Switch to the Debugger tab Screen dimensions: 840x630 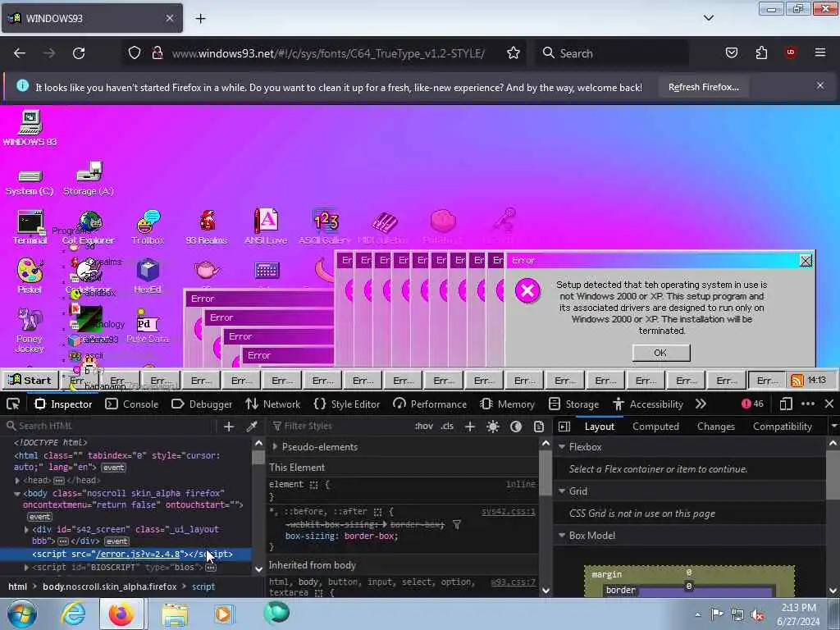pyautogui.click(x=202, y=404)
